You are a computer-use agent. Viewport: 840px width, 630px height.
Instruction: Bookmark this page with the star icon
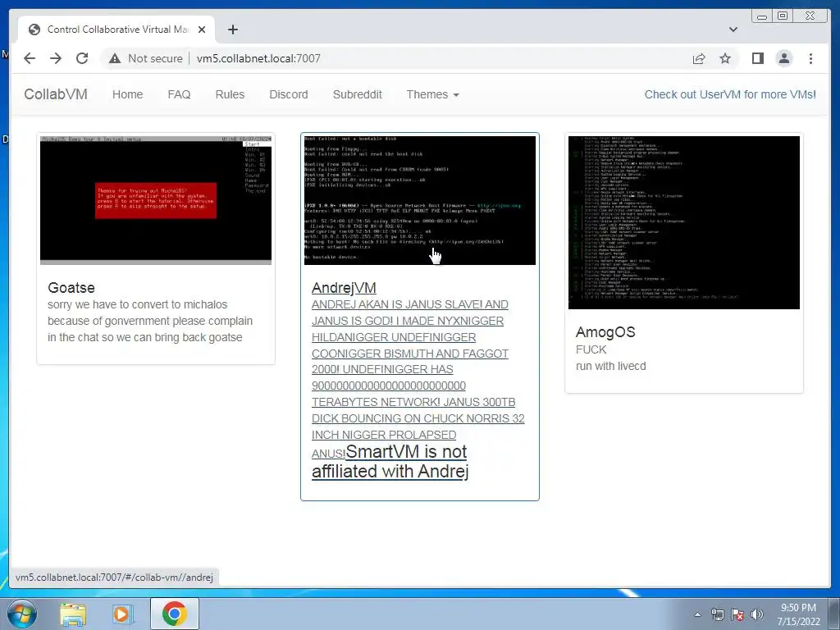[725, 58]
